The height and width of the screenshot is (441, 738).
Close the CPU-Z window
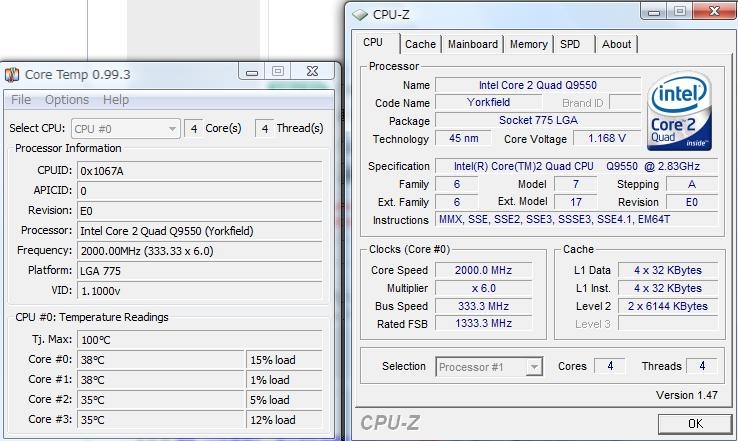[x=714, y=10]
